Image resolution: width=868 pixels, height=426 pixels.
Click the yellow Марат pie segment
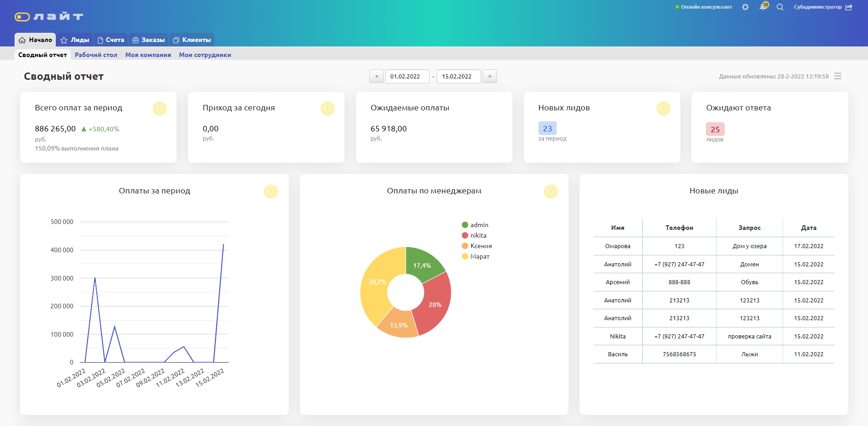373,292
